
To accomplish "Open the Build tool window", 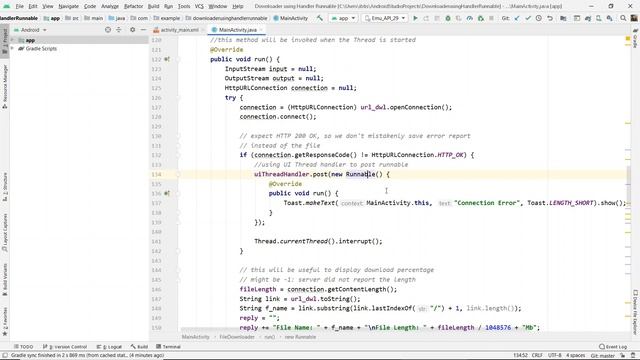I will [140, 347].
